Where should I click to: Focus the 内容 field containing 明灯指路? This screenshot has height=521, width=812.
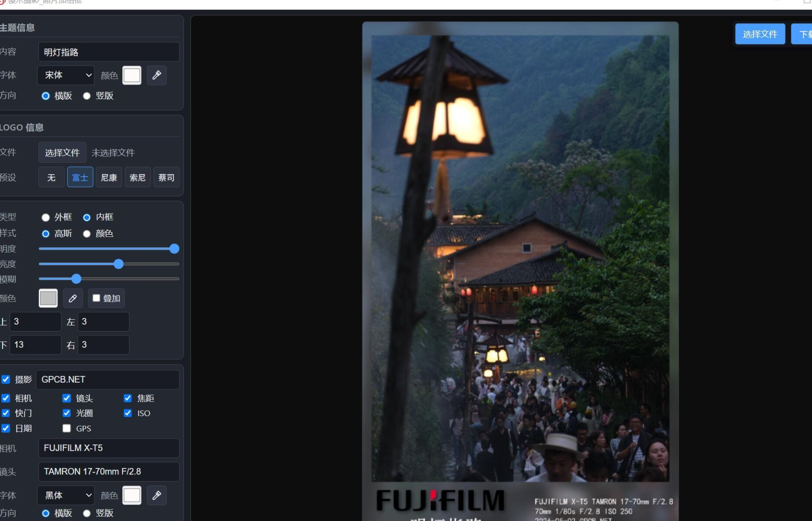109,52
